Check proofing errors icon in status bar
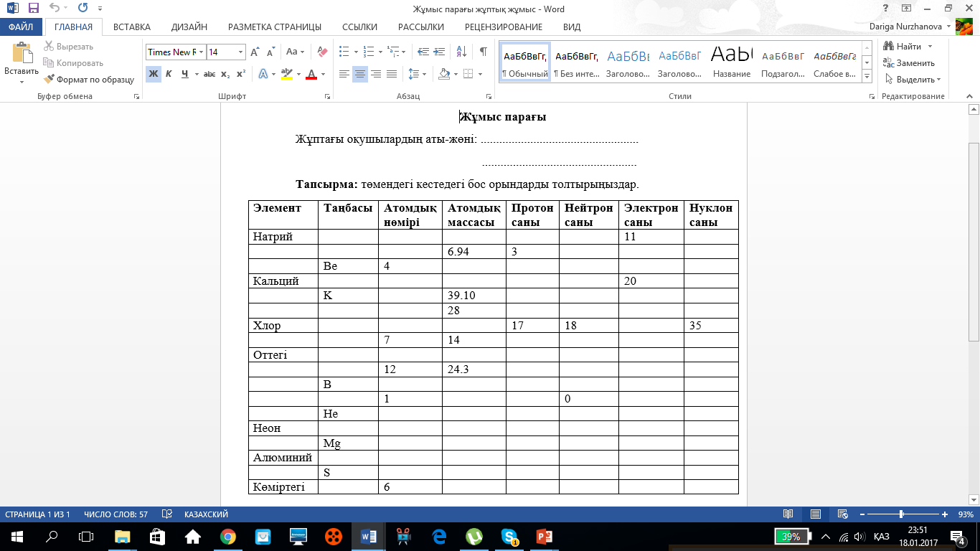The width and height of the screenshot is (980, 551). 167,514
